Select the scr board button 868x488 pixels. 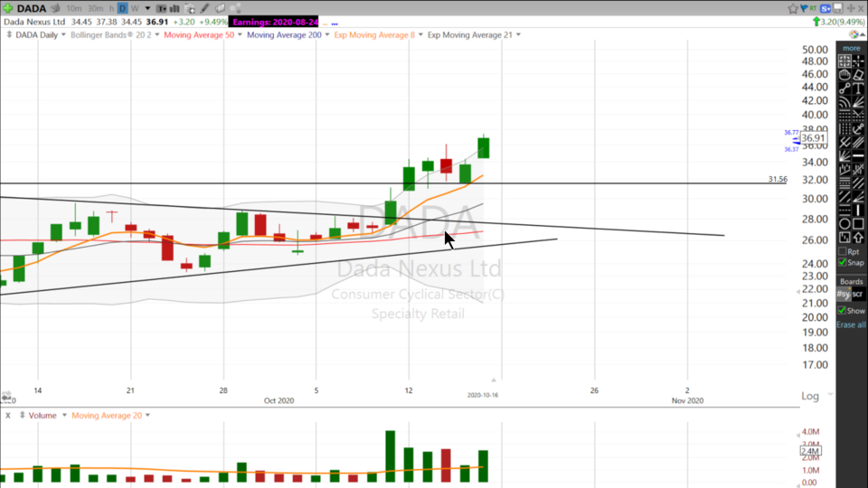pos(857,294)
